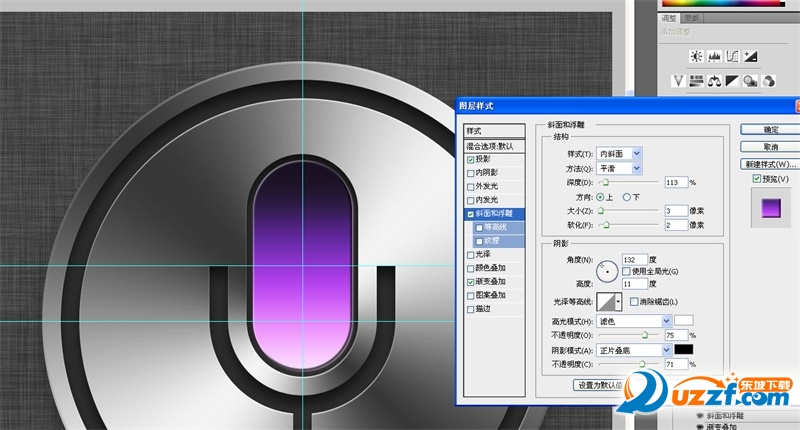Click the Exposure adjustment icon
Screen dimensions: 800x430
[x=749, y=55]
